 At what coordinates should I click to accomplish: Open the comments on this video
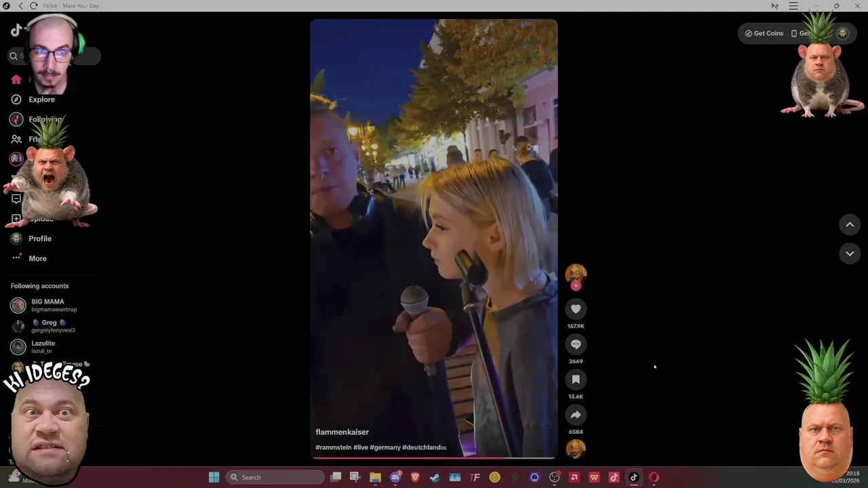[576, 344]
